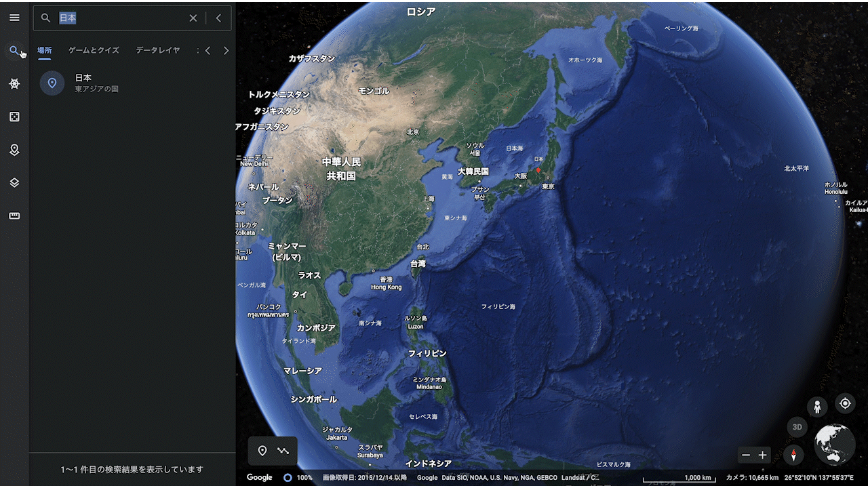Click the 100% loading indicator
Screen dimensions: 868x488
click(297, 478)
